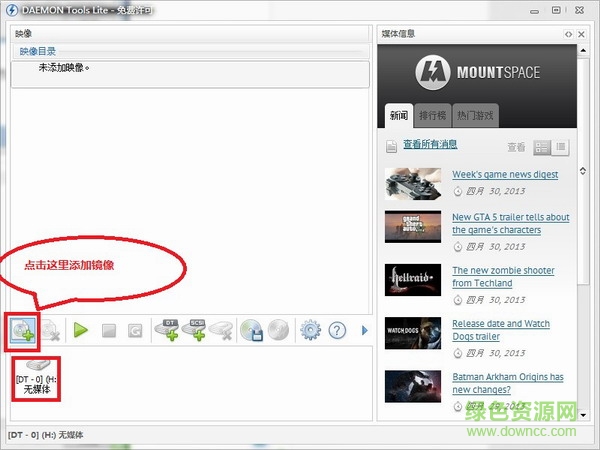Open The new zombie shooter link
Screen dimensions: 600x450
pyautogui.click(x=503, y=277)
